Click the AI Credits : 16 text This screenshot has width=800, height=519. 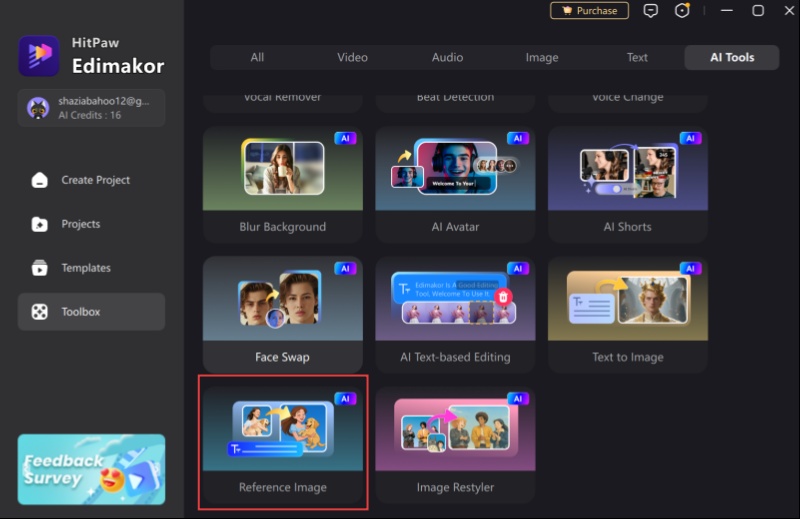click(89, 115)
